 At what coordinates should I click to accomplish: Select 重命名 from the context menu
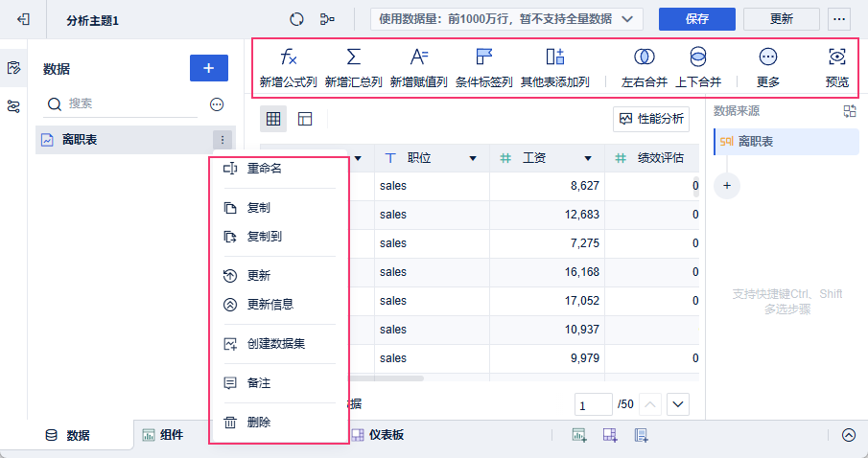[x=265, y=168]
